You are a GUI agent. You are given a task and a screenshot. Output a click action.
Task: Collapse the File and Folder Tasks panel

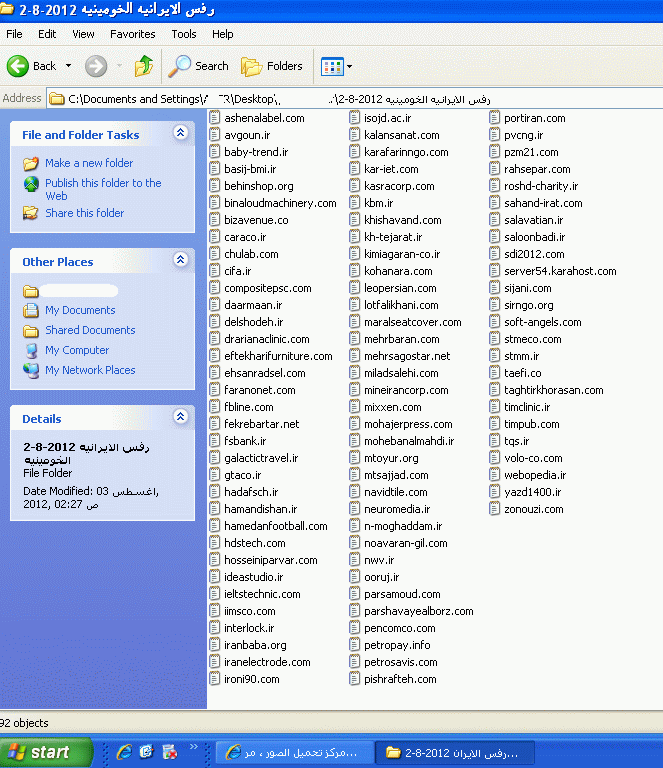(180, 132)
